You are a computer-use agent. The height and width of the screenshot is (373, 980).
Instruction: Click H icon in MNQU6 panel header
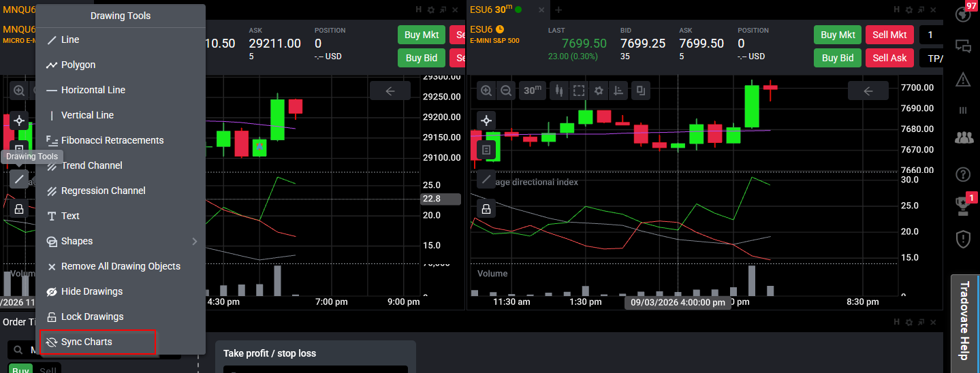(420, 10)
